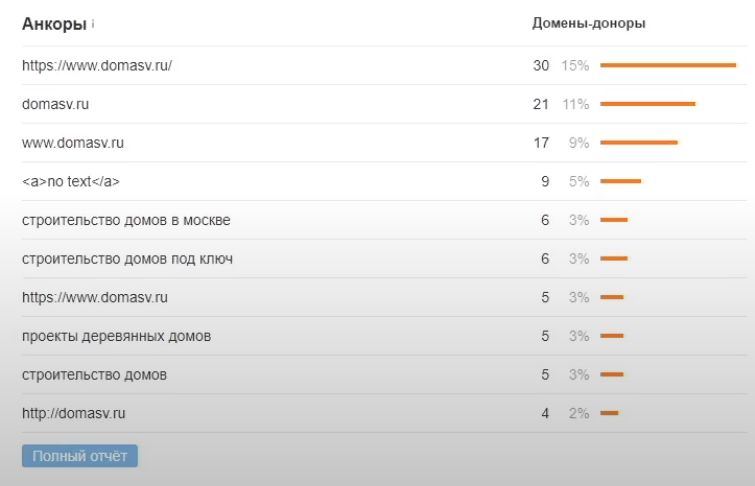
Task: Click the http://domasv.ru anchor
Action: click(x=74, y=413)
